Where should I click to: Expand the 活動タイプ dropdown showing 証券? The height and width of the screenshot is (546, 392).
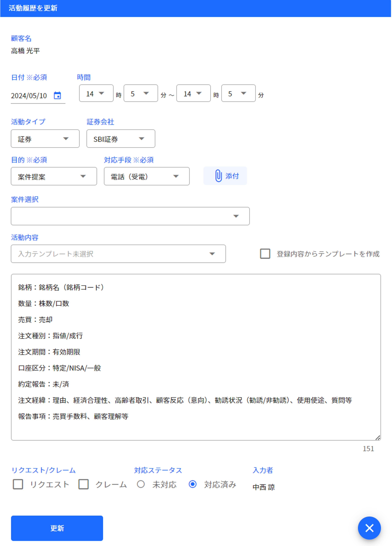point(45,139)
